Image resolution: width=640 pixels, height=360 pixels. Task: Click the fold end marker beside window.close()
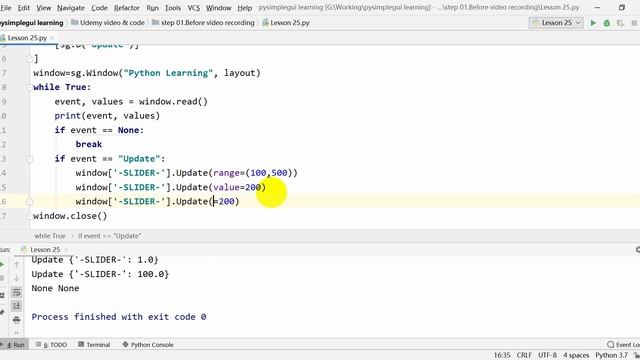[29, 216]
